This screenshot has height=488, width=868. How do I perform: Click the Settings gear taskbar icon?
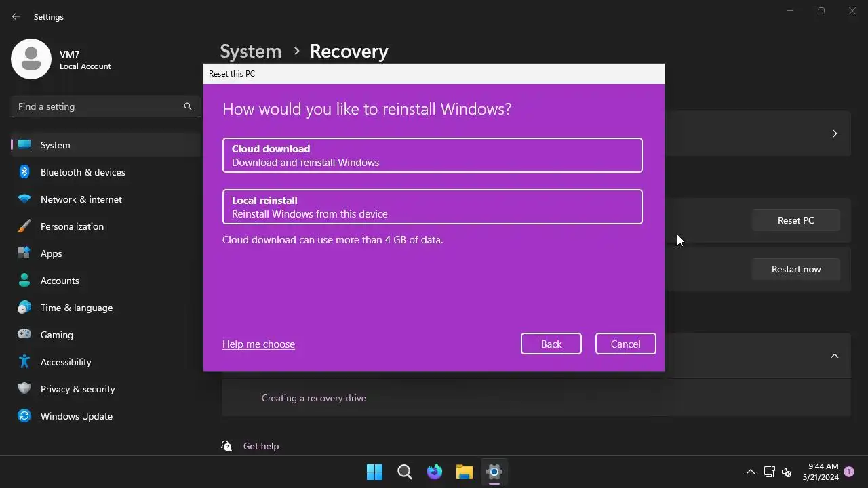pos(494,472)
